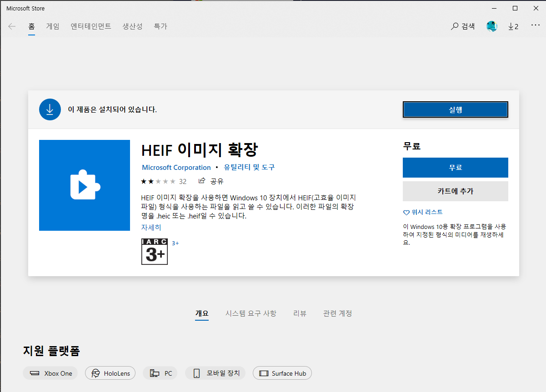The width and height of the screenshot is (546, 392).
Task: Click the PC platform chip
Action: pos(160,373)
